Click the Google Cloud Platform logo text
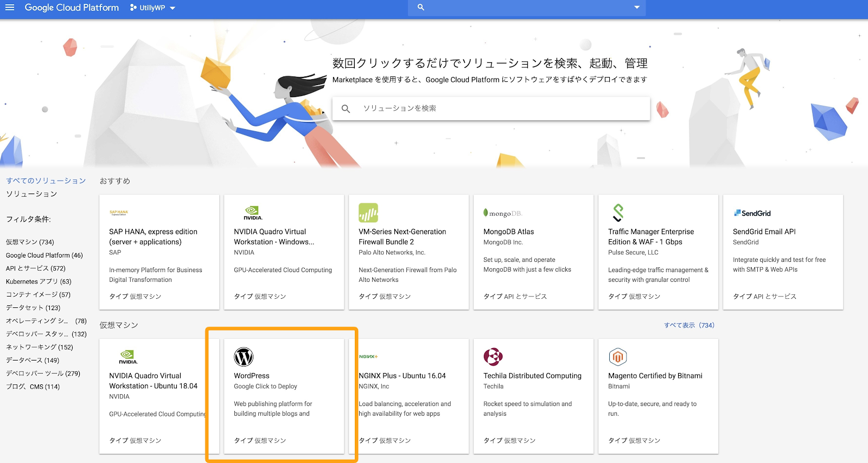This screenshot has width=868, height=463. (72, 8)
